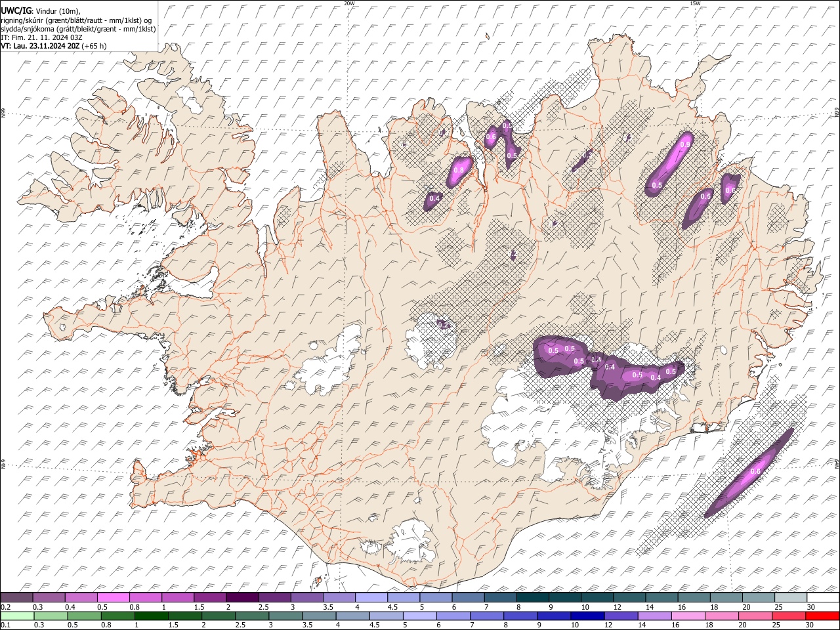Select the violet 12 swatch in the lower legend
This screenshot has width=840, height=630.
coord(620,616)
